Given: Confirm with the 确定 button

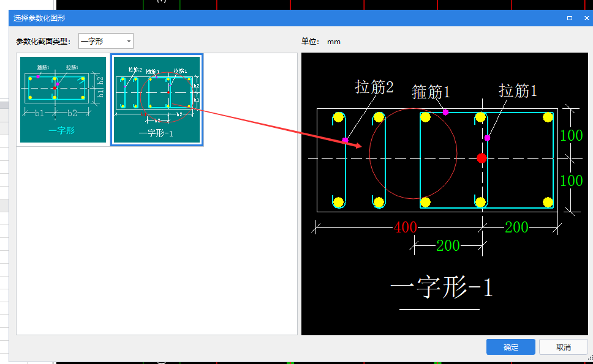Looking at the screenshot, I should [510, 347].
